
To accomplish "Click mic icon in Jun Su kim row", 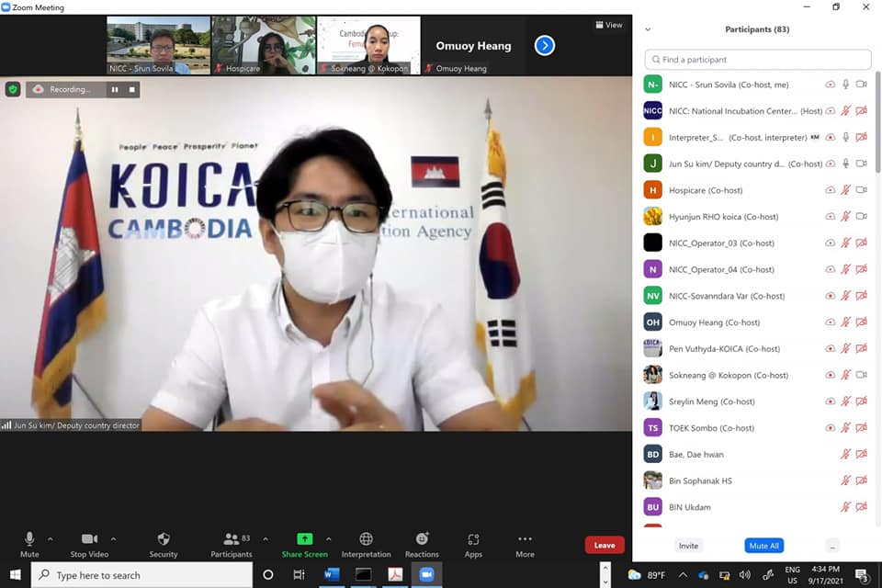I will click(845, 164).
